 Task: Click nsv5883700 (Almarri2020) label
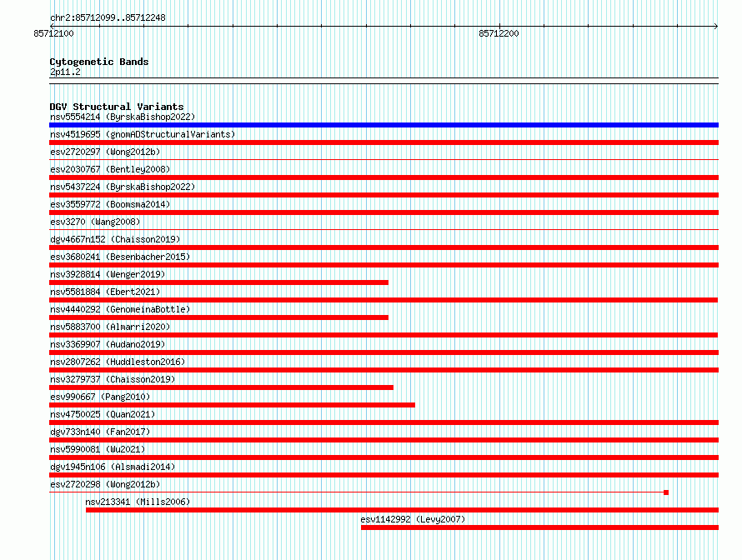point(110,327)
